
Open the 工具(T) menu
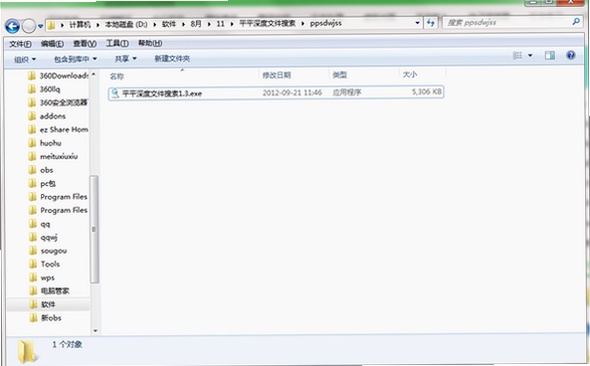click(x=117, y=43)
